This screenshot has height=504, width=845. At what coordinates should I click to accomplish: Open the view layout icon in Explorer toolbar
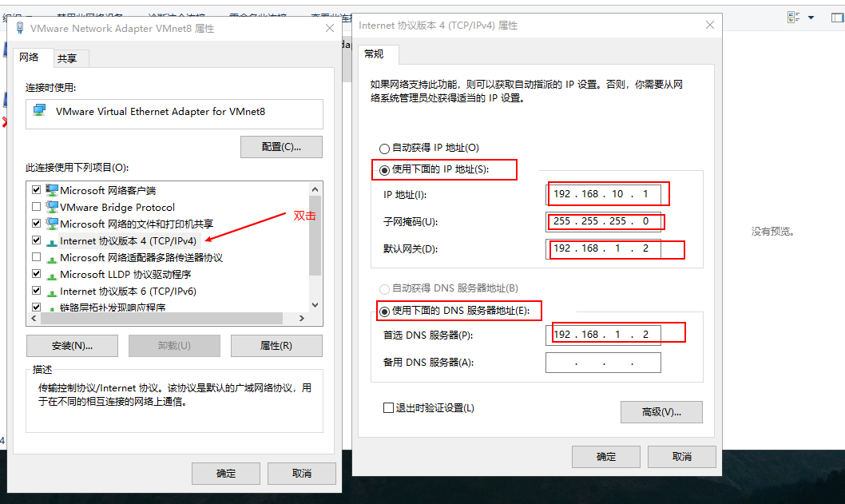pos(793,18)
